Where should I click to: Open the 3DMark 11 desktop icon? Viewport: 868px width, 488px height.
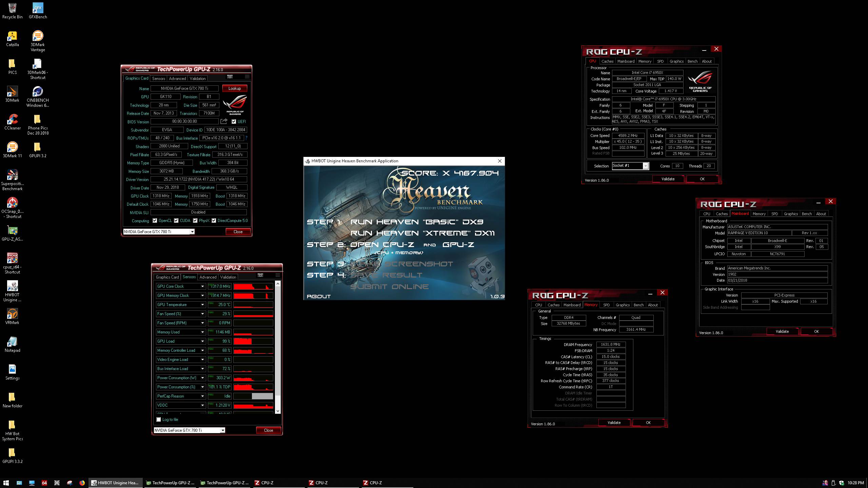(x=13, y=150)
